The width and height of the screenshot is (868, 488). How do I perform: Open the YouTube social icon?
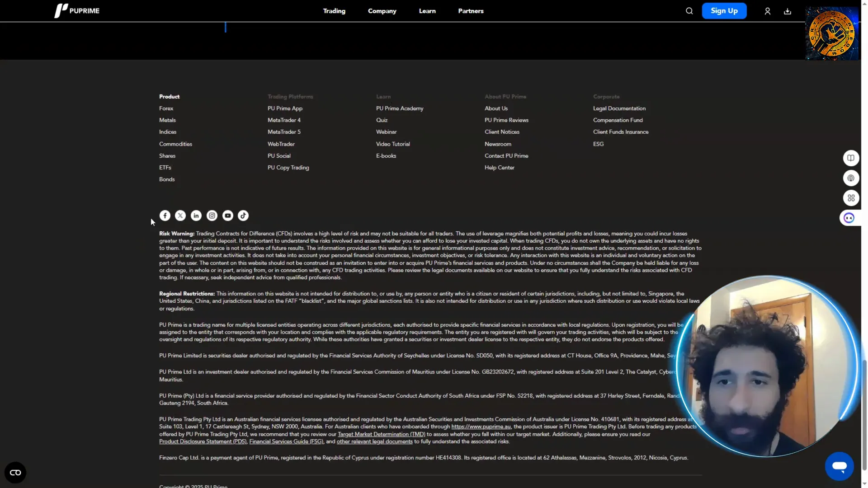228,216
